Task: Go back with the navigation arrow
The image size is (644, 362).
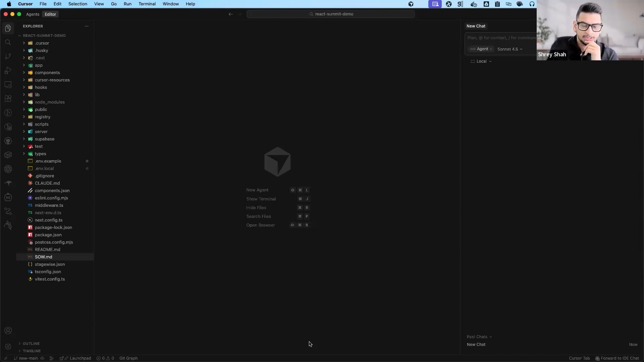Action: (x=230, y=14)
